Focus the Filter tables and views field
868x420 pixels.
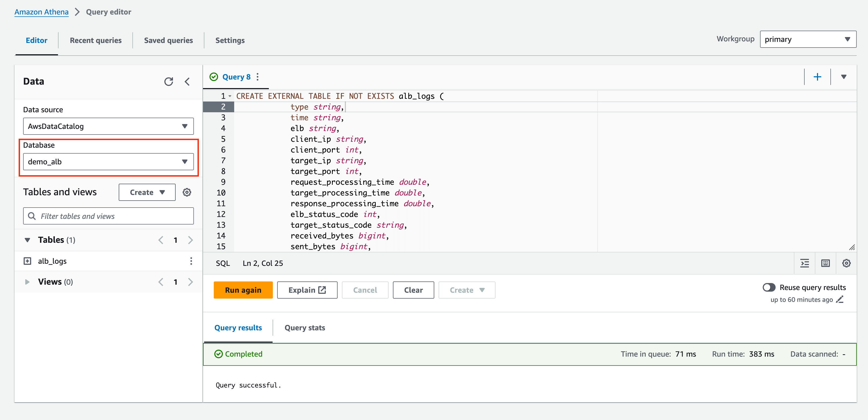[x=108, y=216]
